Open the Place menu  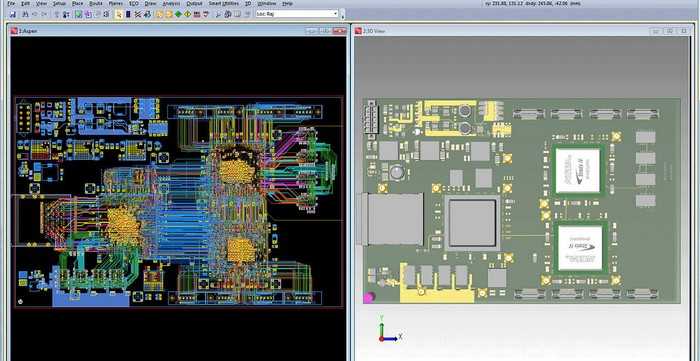coord(77,4)
